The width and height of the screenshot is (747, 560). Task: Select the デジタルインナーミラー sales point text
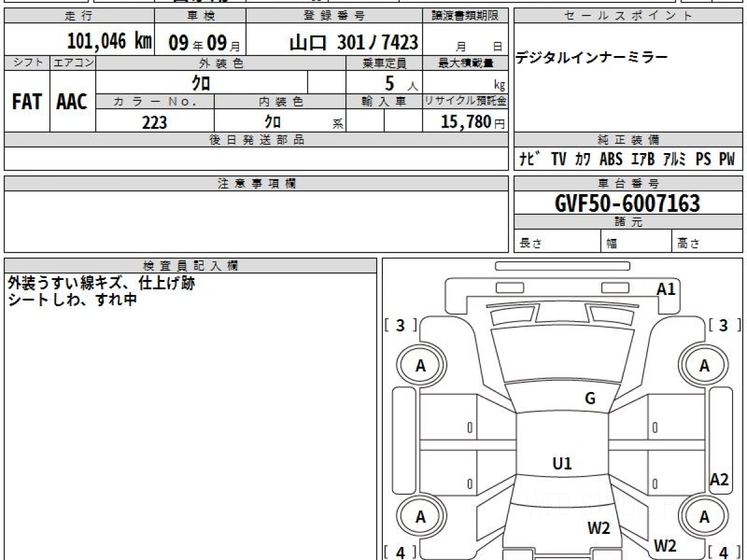[x=592, y=58]
